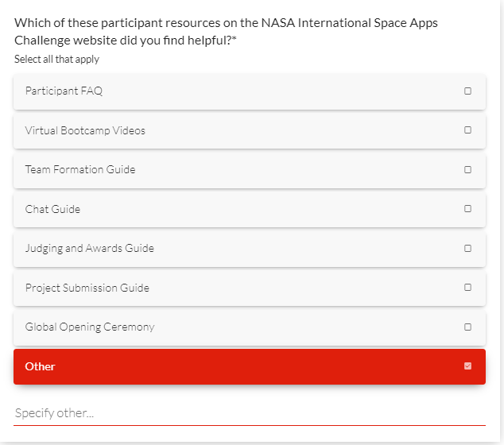Check the Virtual Bootcamp Videos box
Viewport: 504px width, 445px height.
tap(467, 130)
